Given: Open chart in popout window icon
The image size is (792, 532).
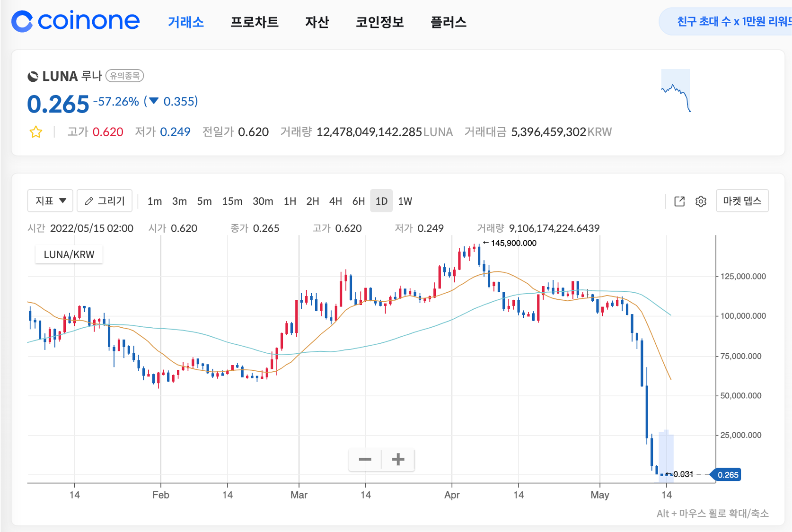Looking at the screenshot, I should point(679,201).
